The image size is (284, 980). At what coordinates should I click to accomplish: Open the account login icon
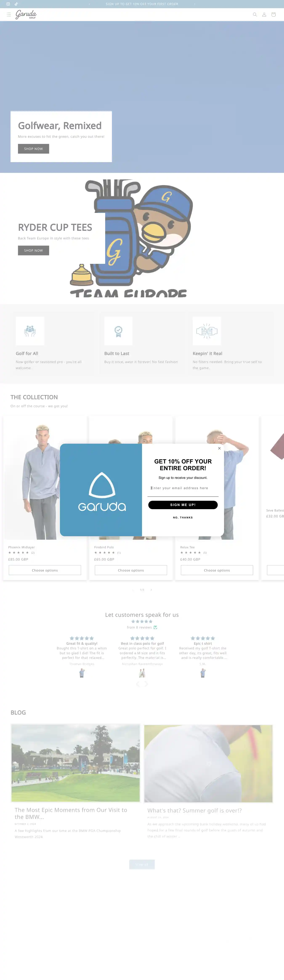[264, 15]
